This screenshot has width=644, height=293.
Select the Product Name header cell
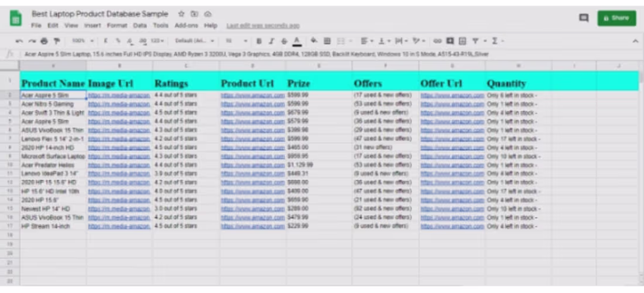(x=53, y=81)
